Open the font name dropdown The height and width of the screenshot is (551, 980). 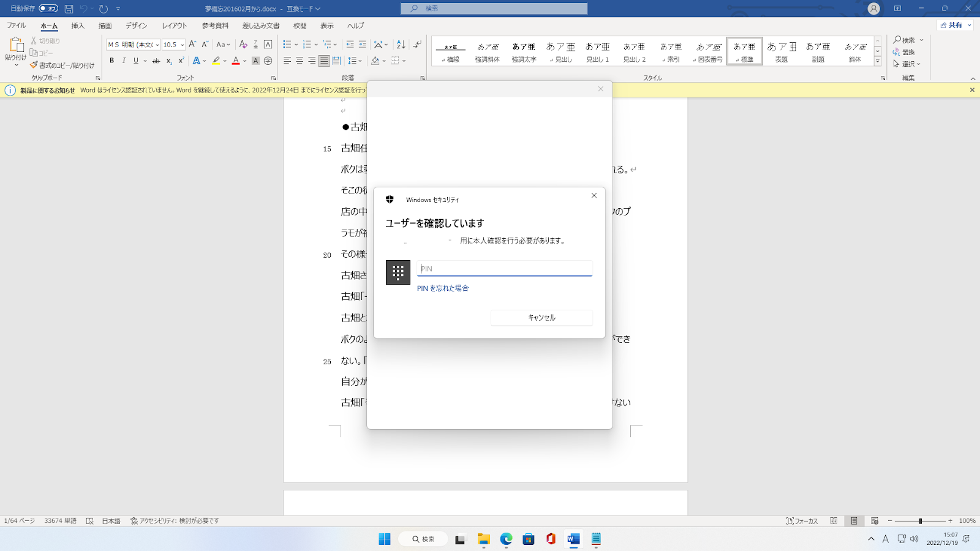[x=157, y=45]
